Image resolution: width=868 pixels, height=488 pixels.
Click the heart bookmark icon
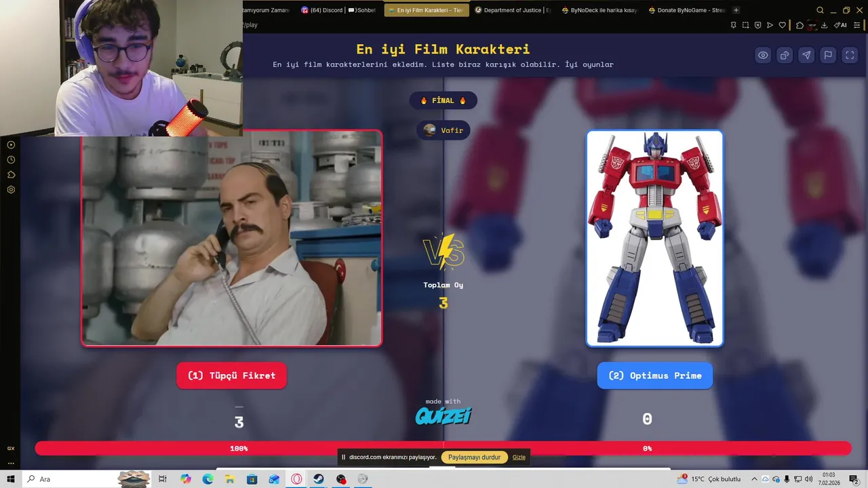[x=782, y=25]
